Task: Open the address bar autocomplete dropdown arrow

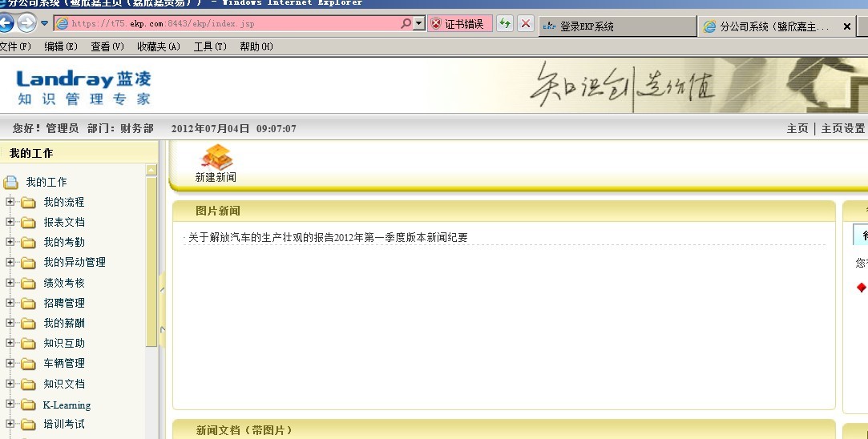Action: [x=419, y=24]
